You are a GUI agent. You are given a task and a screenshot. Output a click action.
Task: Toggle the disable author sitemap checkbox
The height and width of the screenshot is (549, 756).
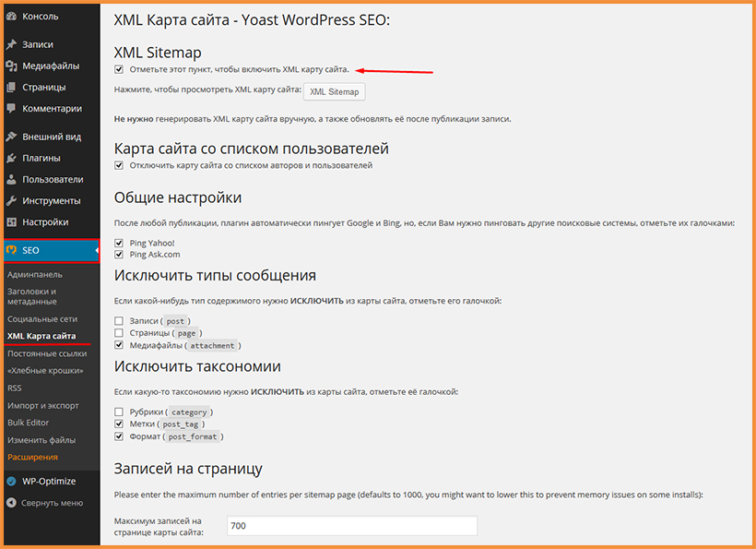(x=119, y=165)
